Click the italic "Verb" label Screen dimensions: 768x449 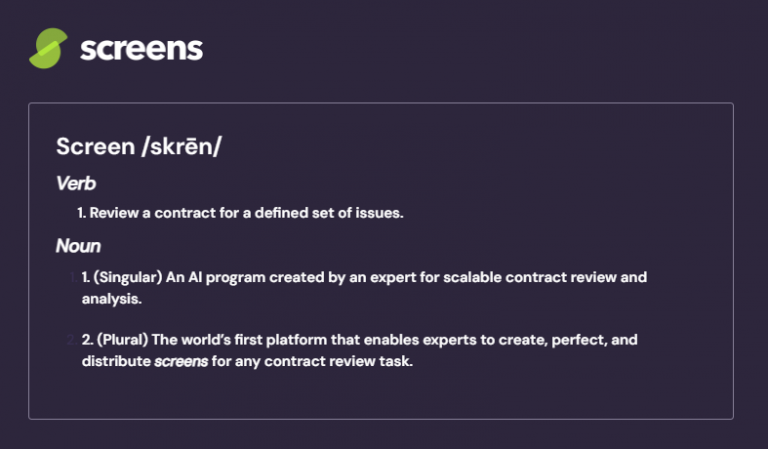point(76,184)
